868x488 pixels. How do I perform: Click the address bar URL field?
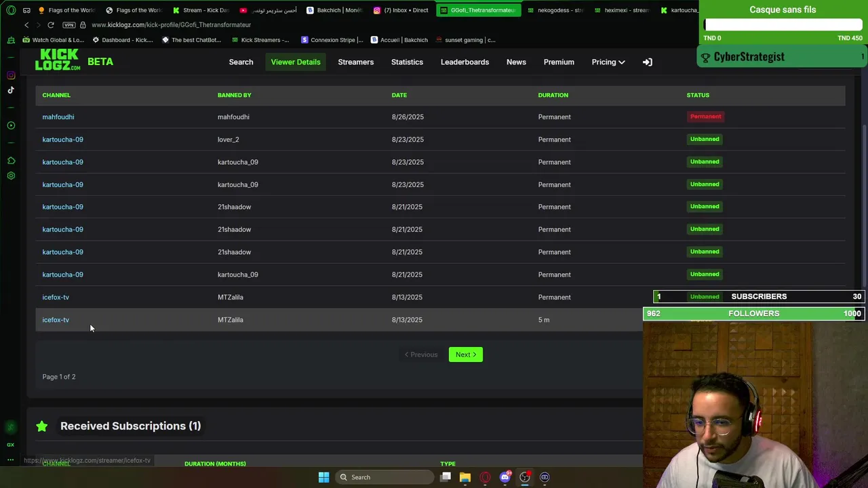click(171, 25)
